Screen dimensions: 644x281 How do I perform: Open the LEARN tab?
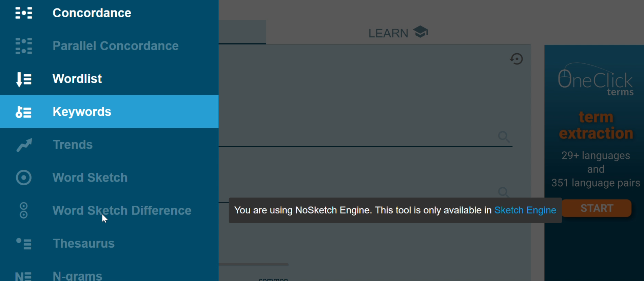[x=398, y=33]
